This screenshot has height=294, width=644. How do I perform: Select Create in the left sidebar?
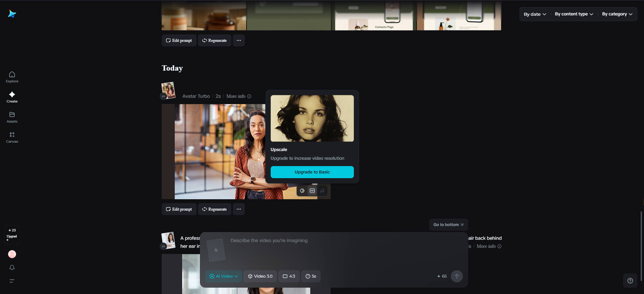pos(12,97)
